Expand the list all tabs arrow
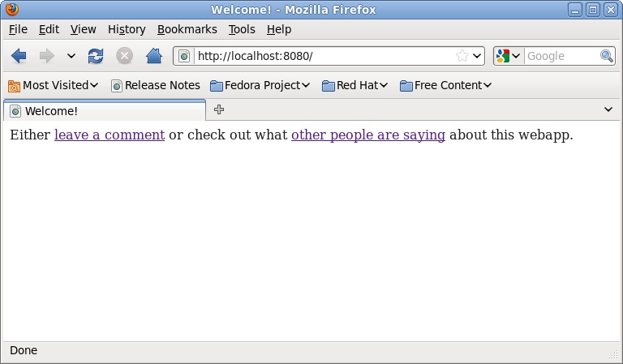Screen dimensions: 623x364 click(x=608, y=110)
